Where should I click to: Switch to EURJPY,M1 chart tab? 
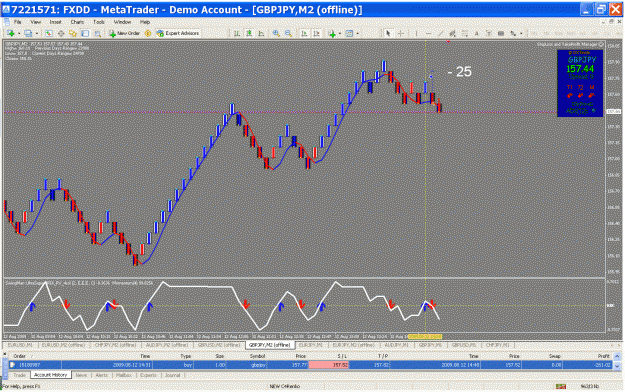pos(311,345)
